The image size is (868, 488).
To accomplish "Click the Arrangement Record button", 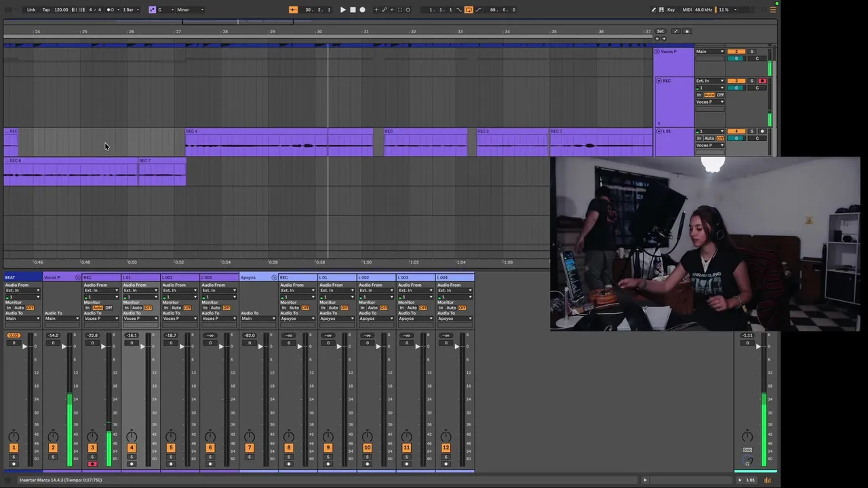I will [x=362, y=9].
